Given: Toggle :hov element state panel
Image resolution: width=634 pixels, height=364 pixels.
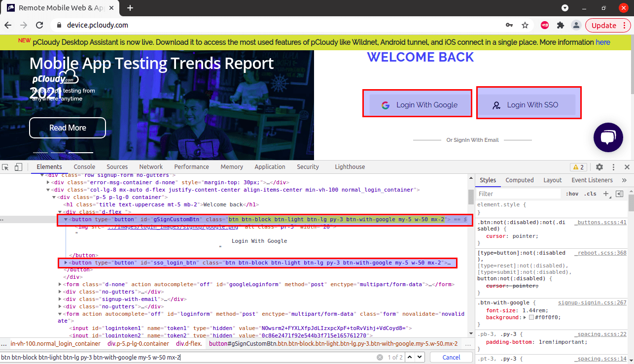Looking at the screenshot, I should 572,194.
